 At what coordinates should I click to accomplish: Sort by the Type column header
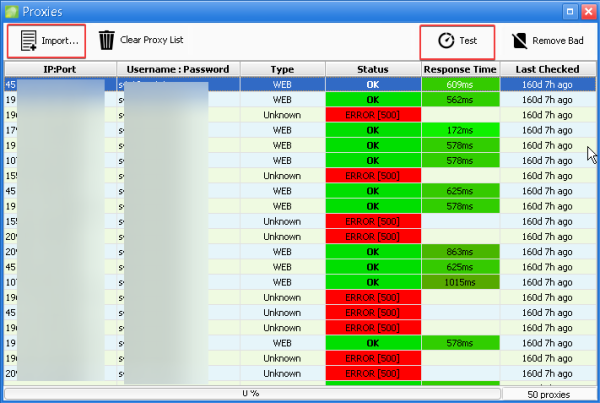pos(282,69)
